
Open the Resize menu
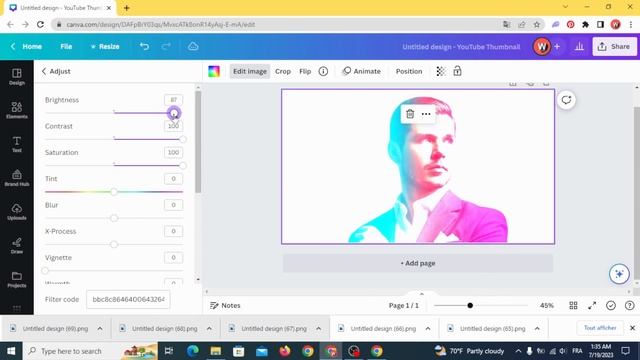click(105, 47)
